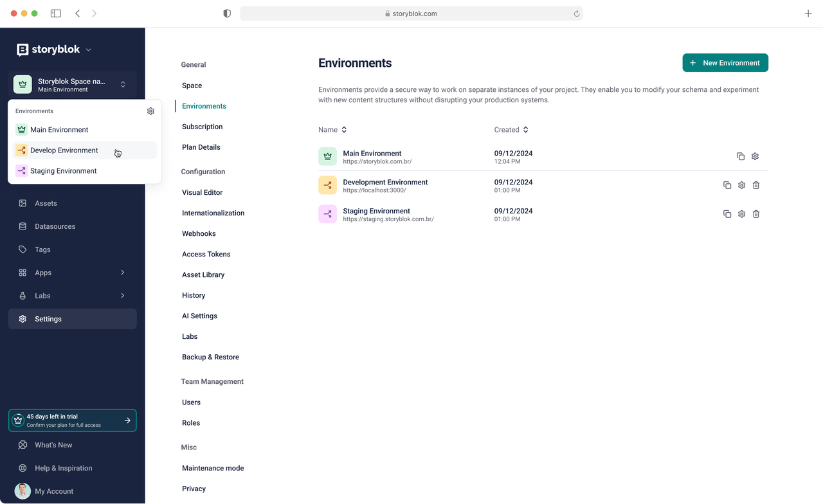Open Backup & Restore settings
The image size is (823, 504).
210,357
